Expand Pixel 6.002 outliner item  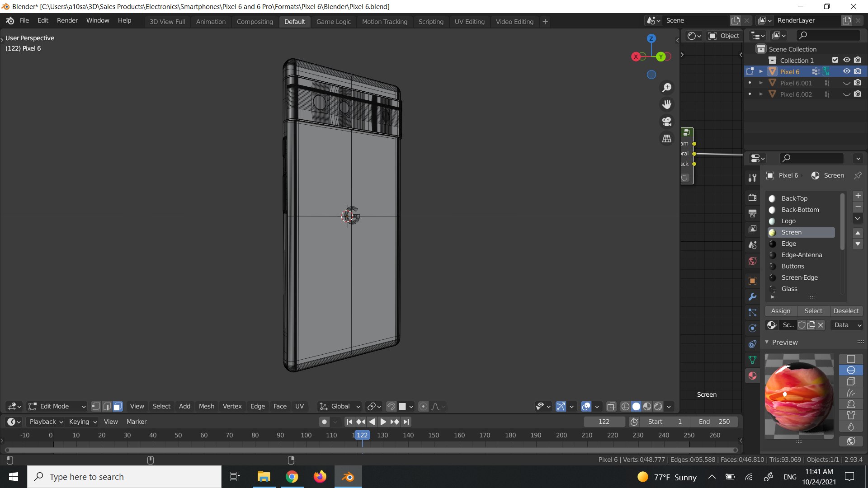(x=761, y=94)
